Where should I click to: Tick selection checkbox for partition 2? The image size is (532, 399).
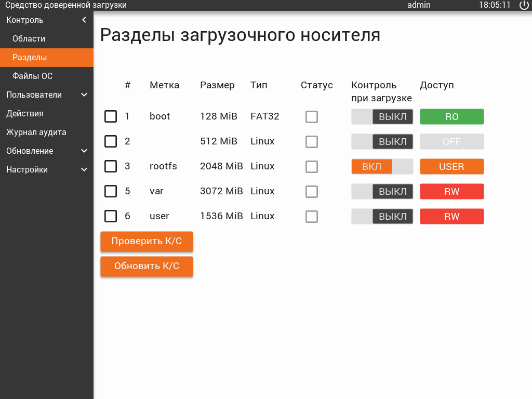coord(111,141)
